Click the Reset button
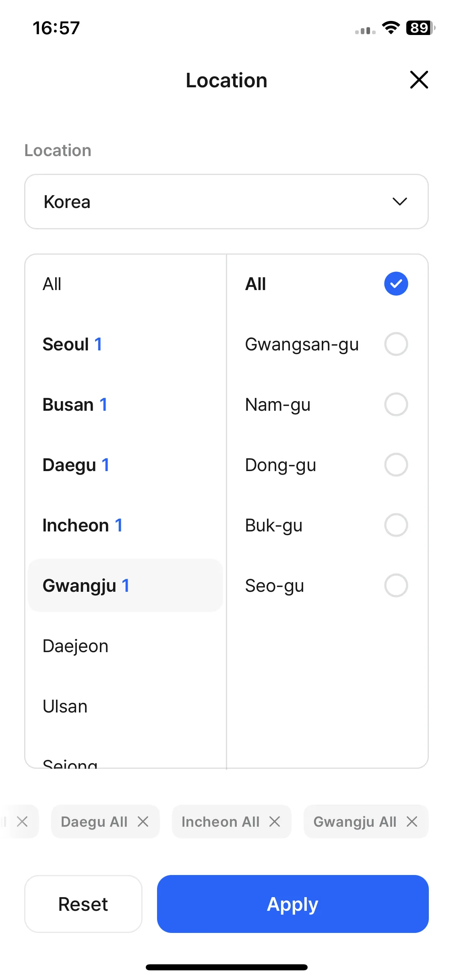This screenshot has height=980, width=453. click(83, 904)
